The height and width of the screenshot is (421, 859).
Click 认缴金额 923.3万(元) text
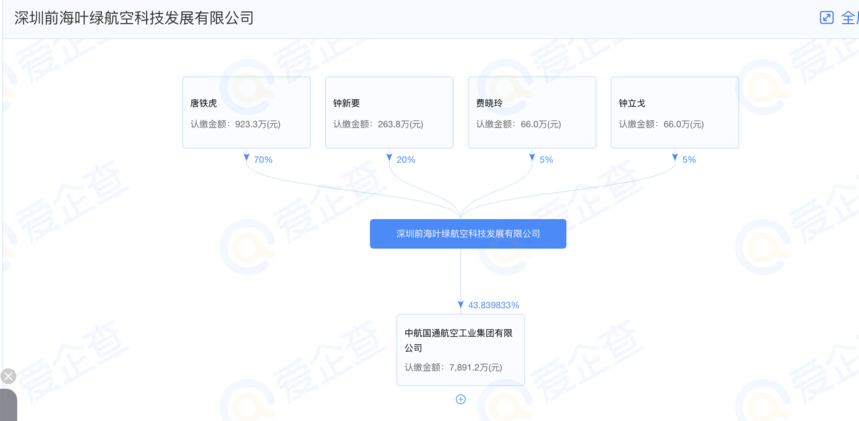[236, 124]
